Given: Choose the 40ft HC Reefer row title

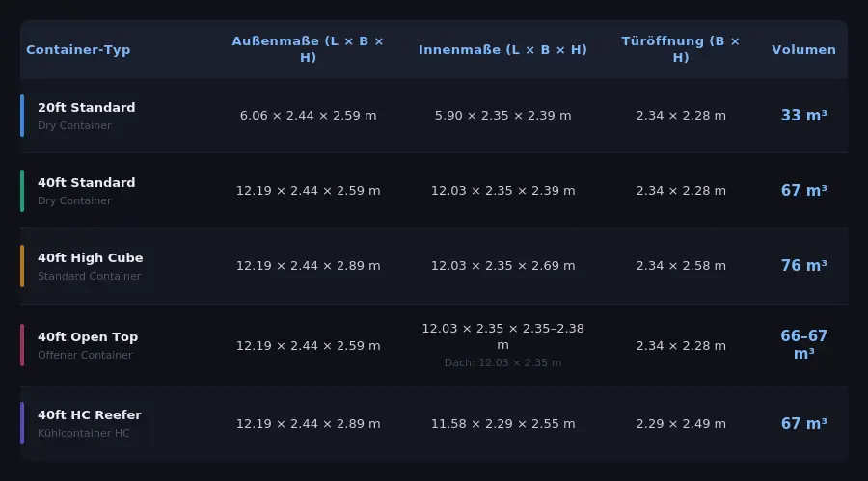Looking at the screenshot, I should coord(90,415).
